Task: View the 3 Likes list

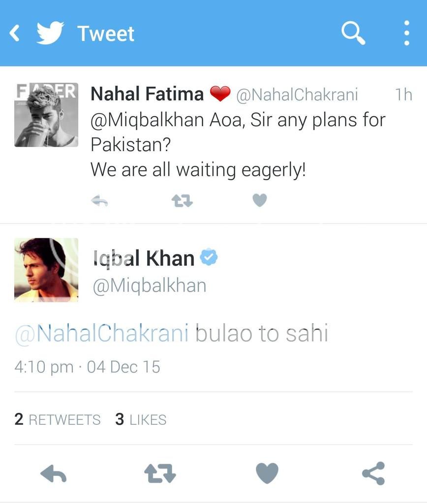Action: tap(141, 419)
